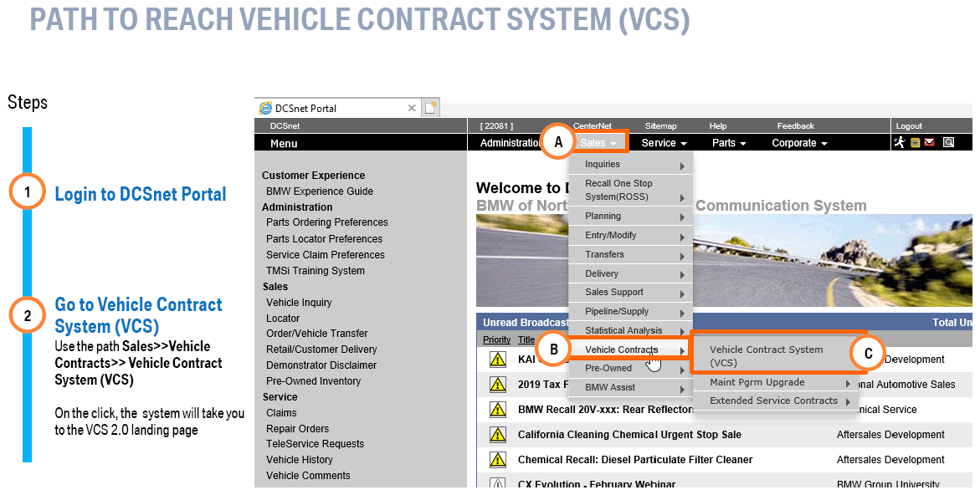Open the Sitemap link in top bar
980x495 pixels.
(660, 126)
